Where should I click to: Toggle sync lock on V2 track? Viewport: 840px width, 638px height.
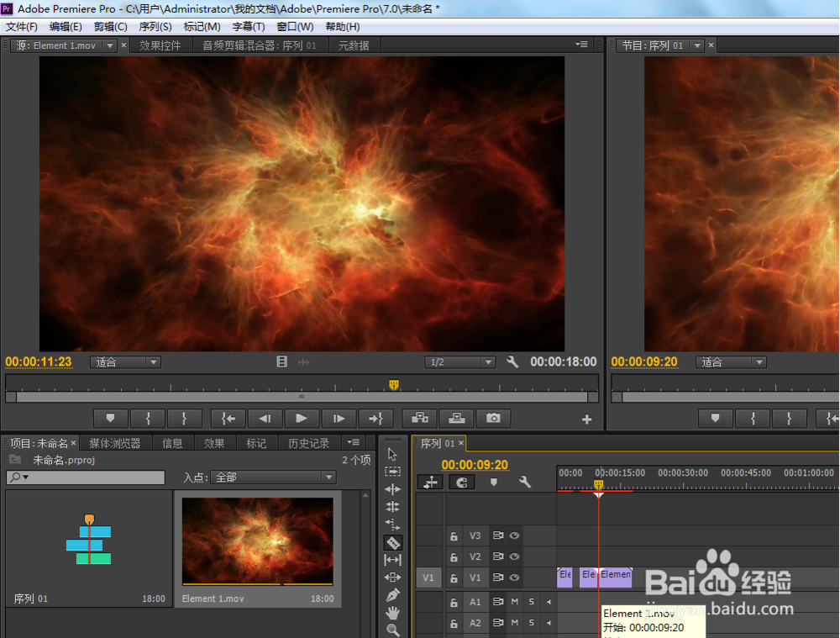[x=497, y=556]
